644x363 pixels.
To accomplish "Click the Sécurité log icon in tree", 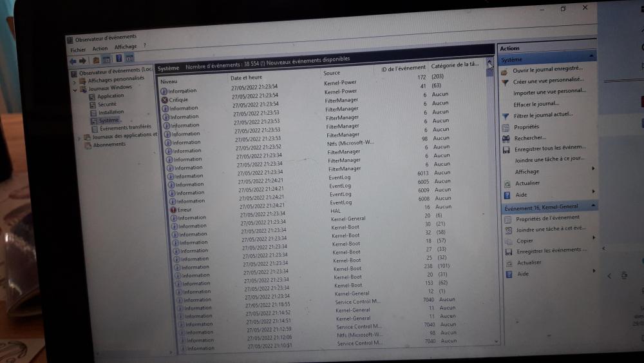I will tap(93, 105).
